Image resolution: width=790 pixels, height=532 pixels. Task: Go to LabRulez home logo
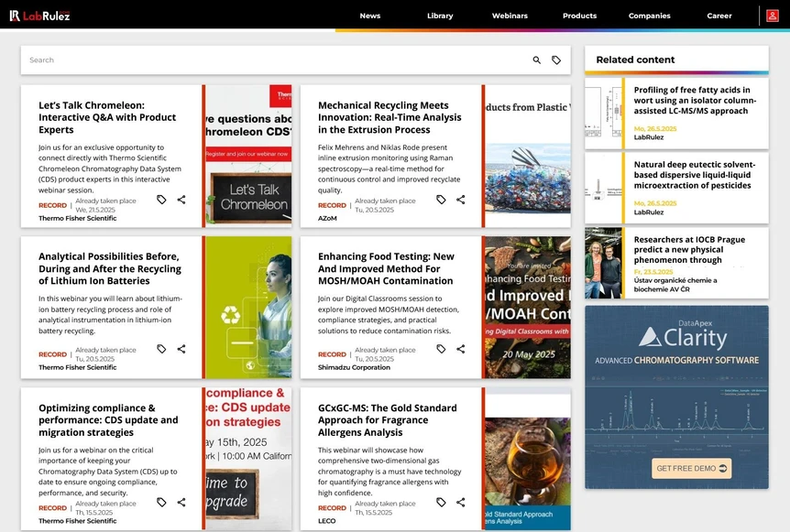point(39,16)
